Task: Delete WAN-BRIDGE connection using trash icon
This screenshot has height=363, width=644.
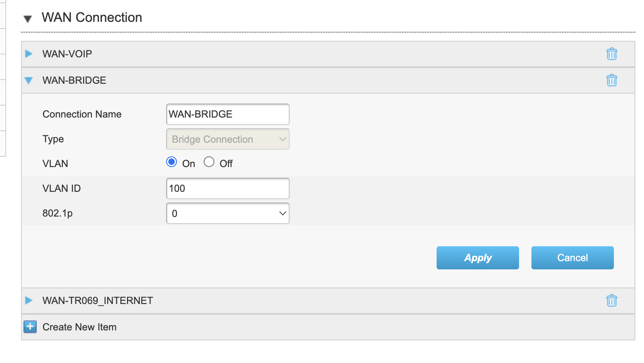Action: pyautogui.click(x=611, y=80)
